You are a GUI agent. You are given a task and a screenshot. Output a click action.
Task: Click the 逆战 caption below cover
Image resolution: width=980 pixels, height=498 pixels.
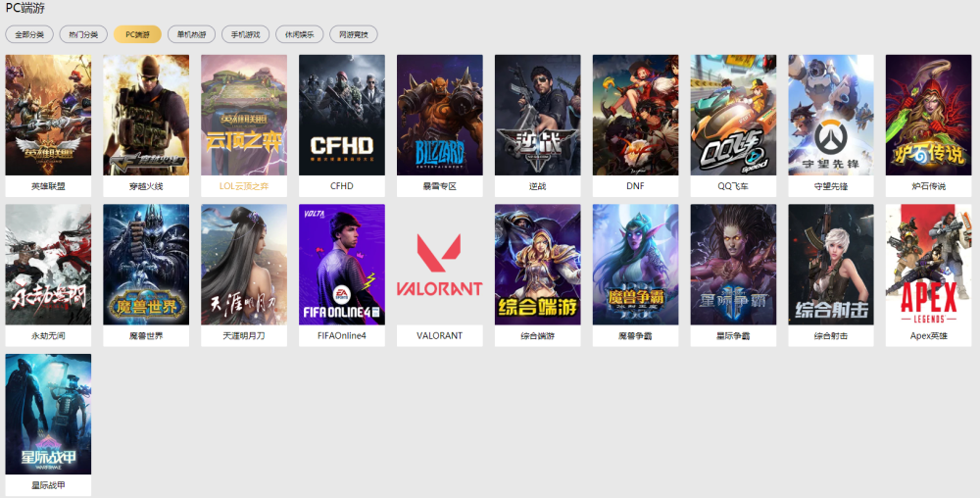click(x=537, y=186)
